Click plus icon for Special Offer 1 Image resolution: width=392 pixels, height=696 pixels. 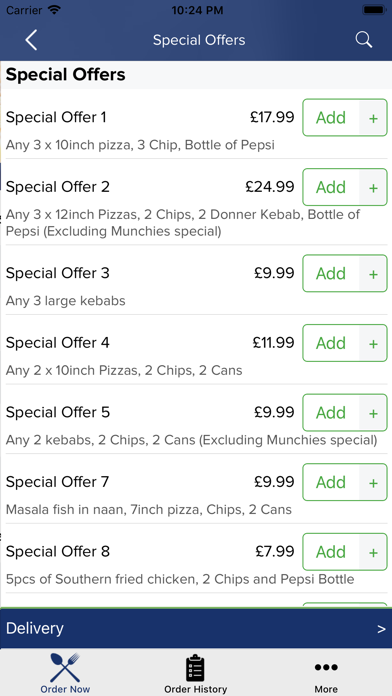[373, 118]
